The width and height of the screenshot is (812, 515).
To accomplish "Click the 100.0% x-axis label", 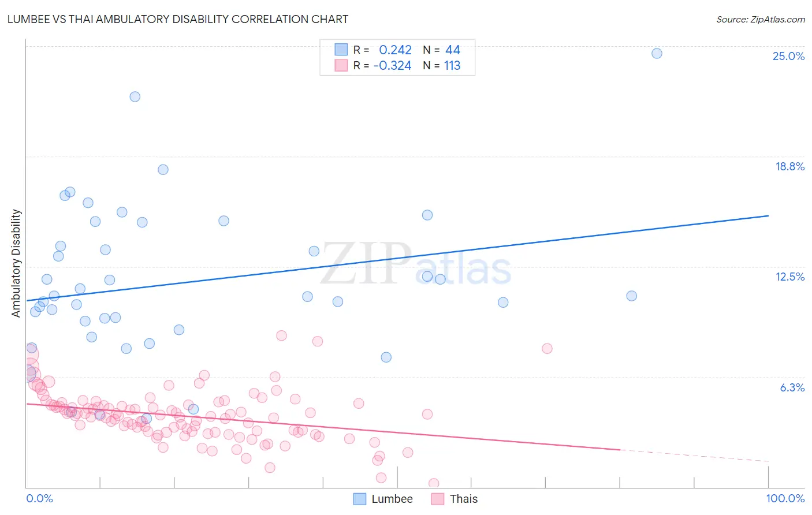I will pyautogui.click(x=785, y=498).
